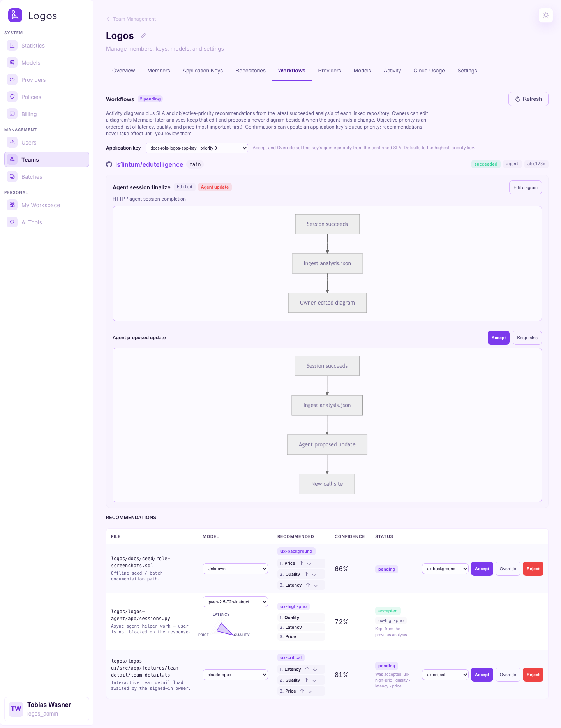Click the Tobias Wasner user profile card
This screenshot has height=728, width=561.
(47, 709)
